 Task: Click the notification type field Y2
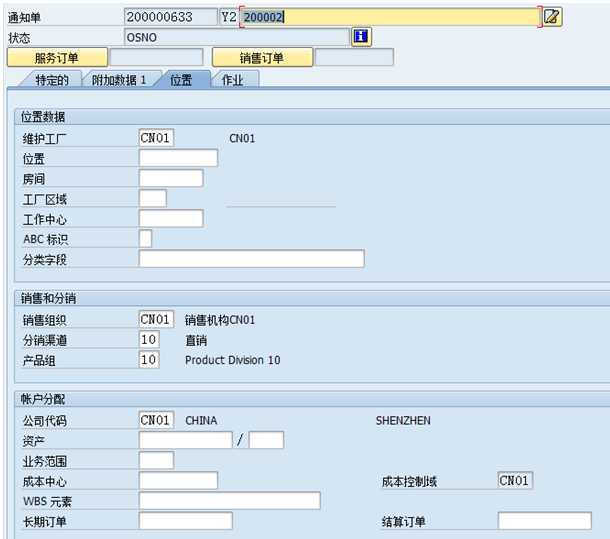click(229, 17)
